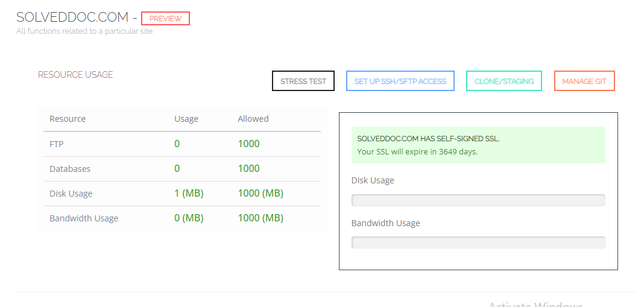Screen dimensions: 644x307
Task: Click the SSL expiry days text
Action: (x=417, y=151)
